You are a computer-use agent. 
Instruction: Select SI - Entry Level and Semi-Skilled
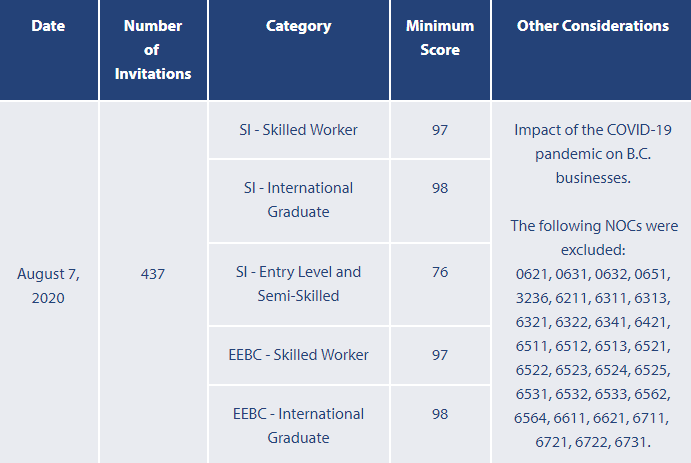click(298, 284)
